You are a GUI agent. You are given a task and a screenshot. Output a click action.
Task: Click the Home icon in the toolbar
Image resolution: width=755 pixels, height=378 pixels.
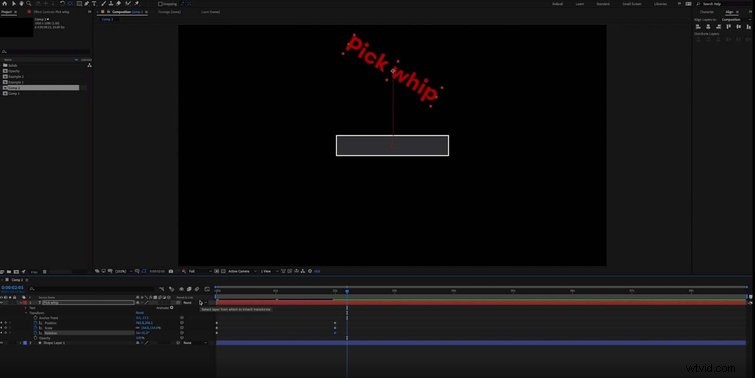(4, 3)
